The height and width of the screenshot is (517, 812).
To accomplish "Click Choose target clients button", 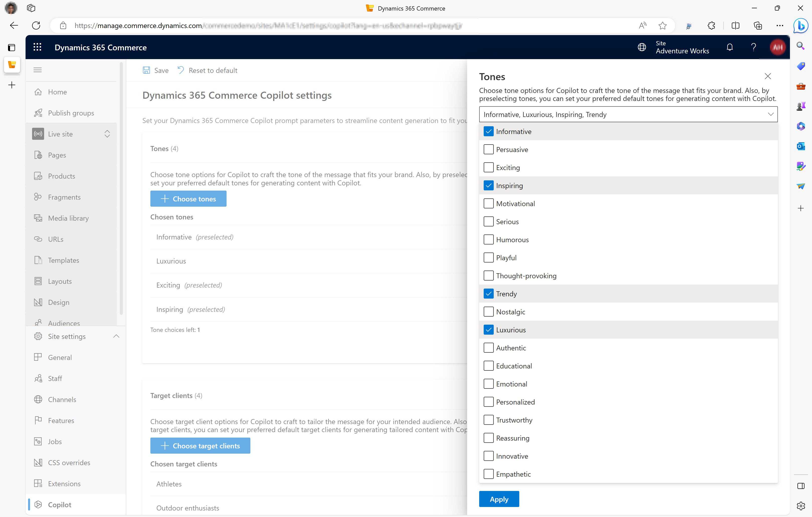I will (x=201, y=445).
